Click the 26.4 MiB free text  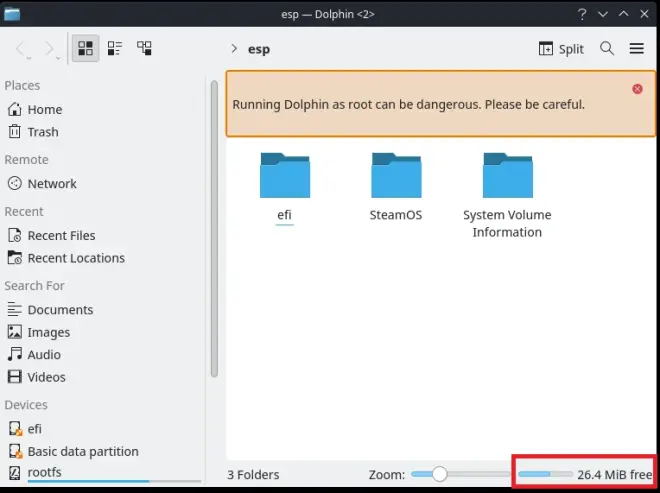tap(615, 475)
